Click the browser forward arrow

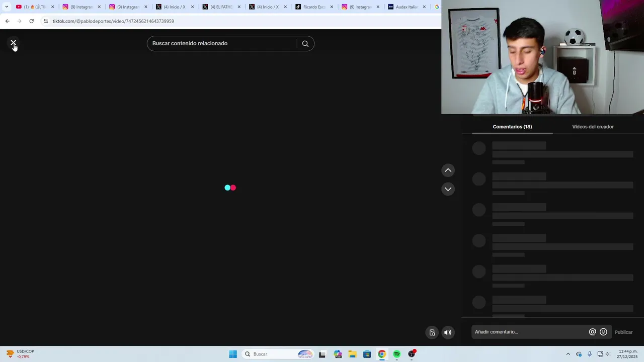19,21
